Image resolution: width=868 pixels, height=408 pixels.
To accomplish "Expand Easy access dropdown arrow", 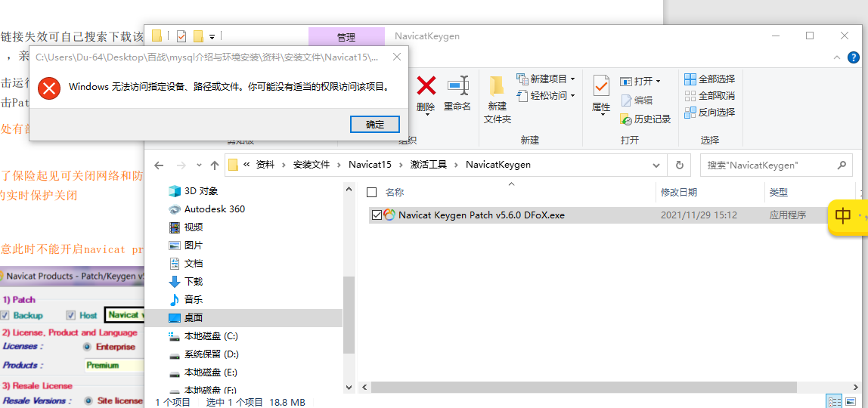I will point(572,96).
